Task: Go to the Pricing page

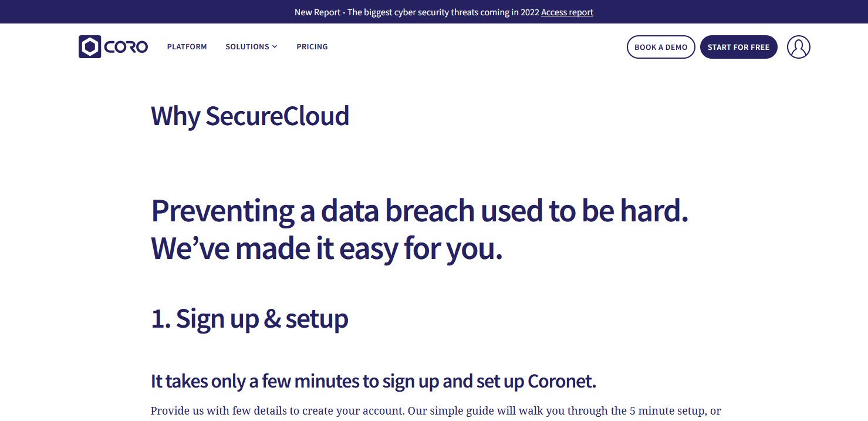Action: coord(312,47)
